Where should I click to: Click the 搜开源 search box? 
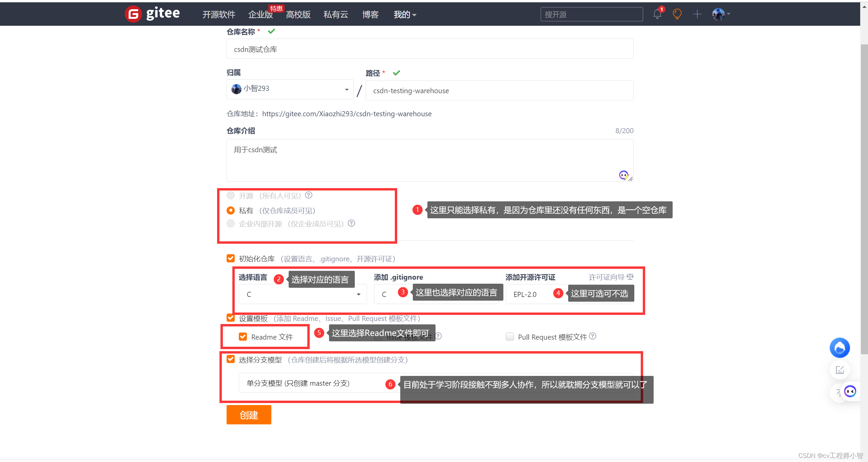(x=592, y=14)
